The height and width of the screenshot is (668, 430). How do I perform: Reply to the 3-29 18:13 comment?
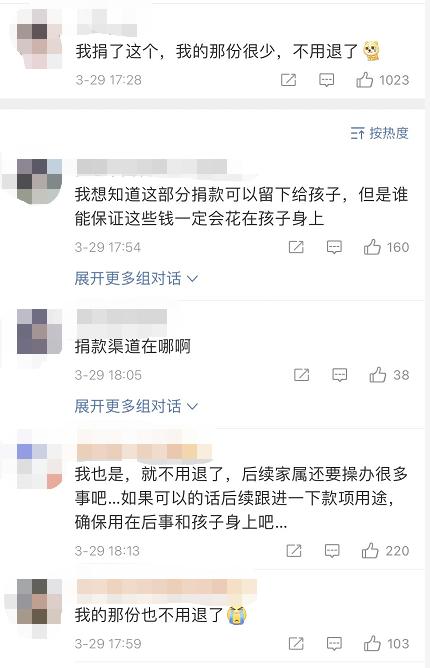coord(332,550)
